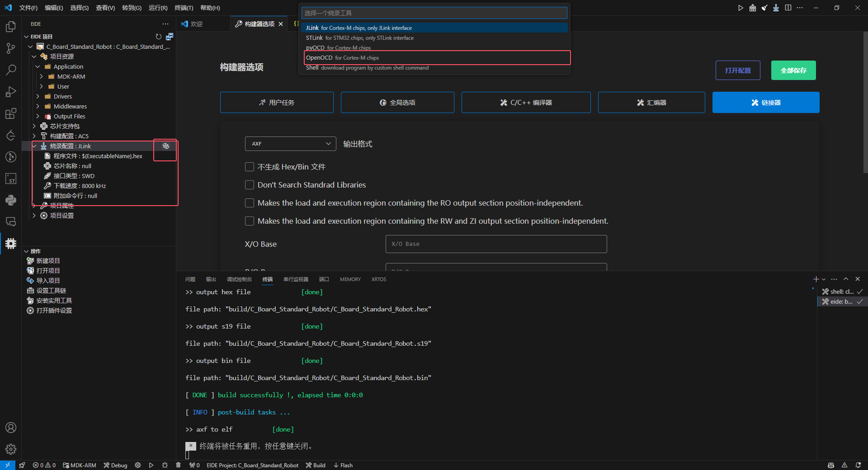Open the 终端(T) menu
Viewport: 868px width, 470px height.
pos(184,8)
